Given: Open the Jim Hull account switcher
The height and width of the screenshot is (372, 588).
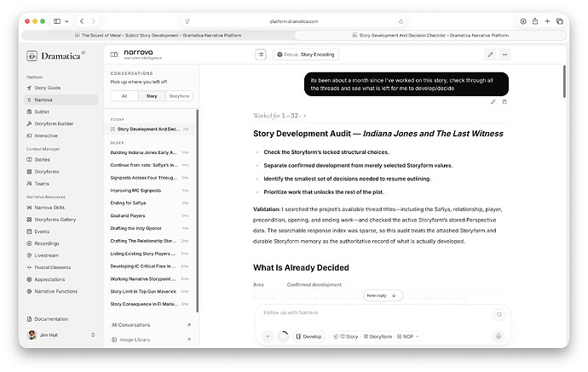Looking at the screenshot, I should point(61,335).
